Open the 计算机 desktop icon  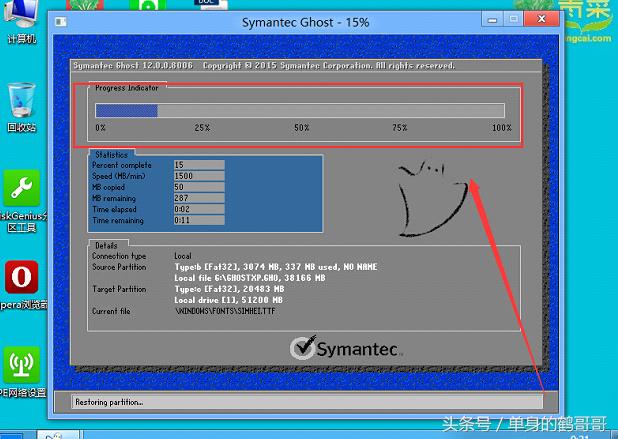[x=20, y=20]
